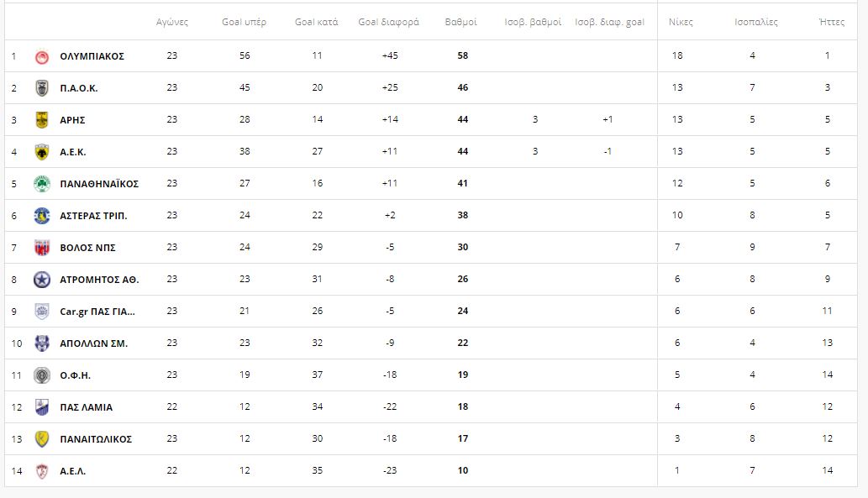This screenshot has width=868, height=498.
Task: Click the ΑΤΡΟΜΗΤΟΣ ΑΘ. star logo
Action: tap(42, 280)
